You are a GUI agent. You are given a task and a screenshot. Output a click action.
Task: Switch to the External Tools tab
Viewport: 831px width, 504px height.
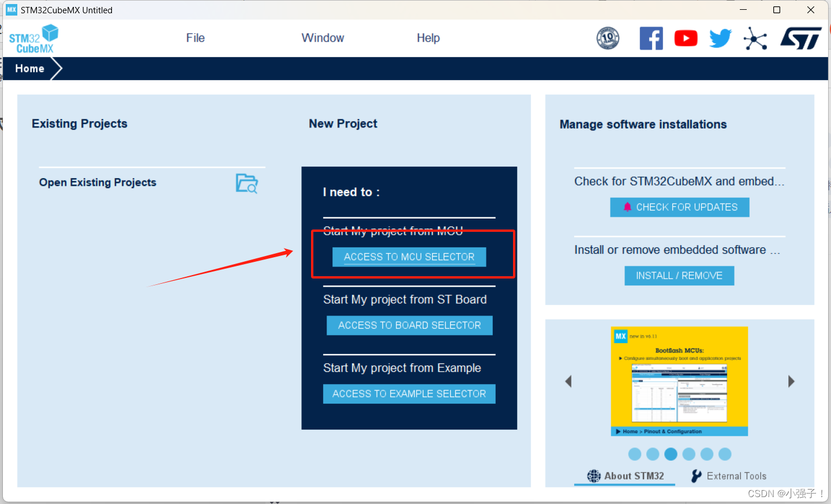(728, 476)
